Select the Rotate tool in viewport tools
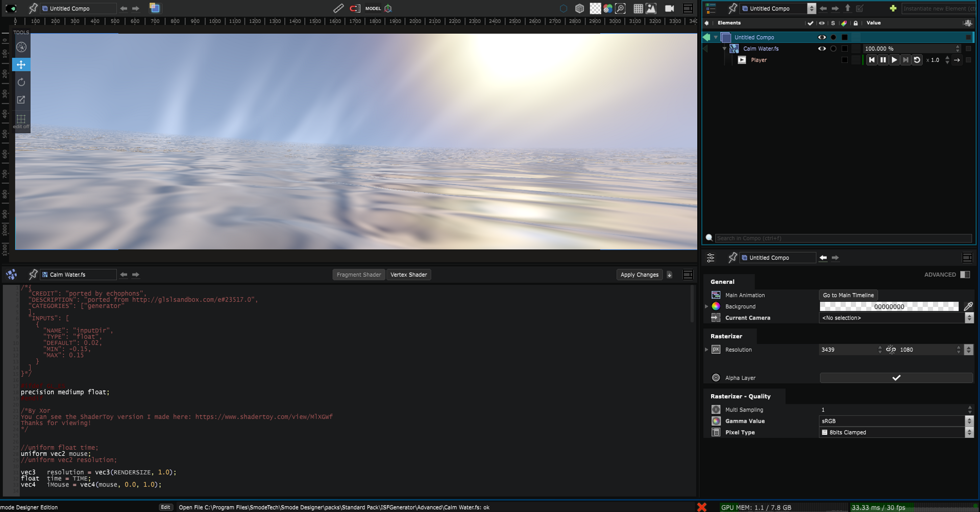This screenshot has width=980, height=512. (21, 82)
